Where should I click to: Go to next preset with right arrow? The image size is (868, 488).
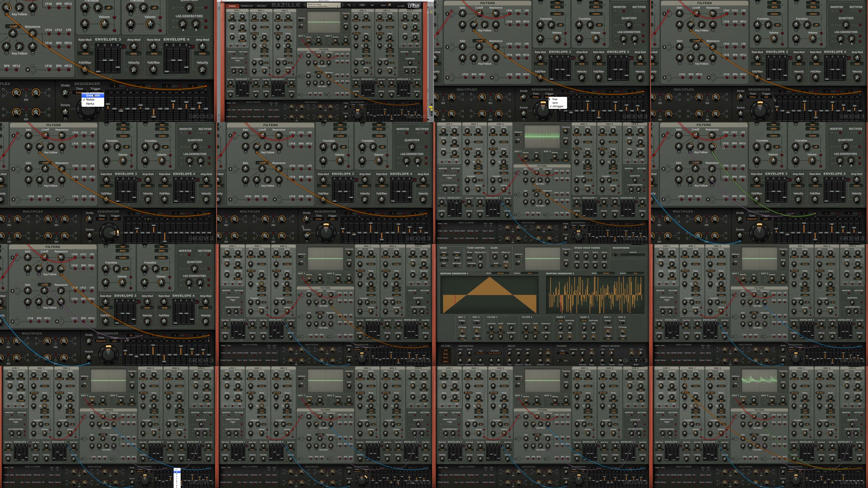click(343, 5)
